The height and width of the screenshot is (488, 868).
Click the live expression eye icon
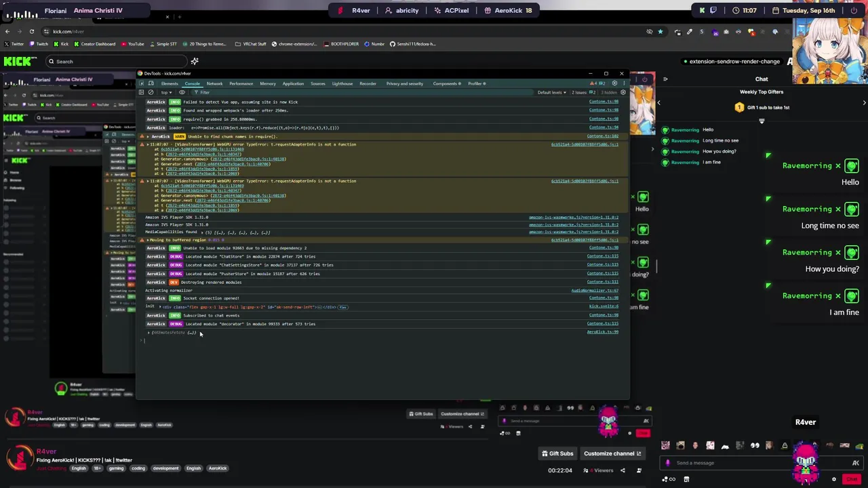pyautogui.click(x=182, y=92)
